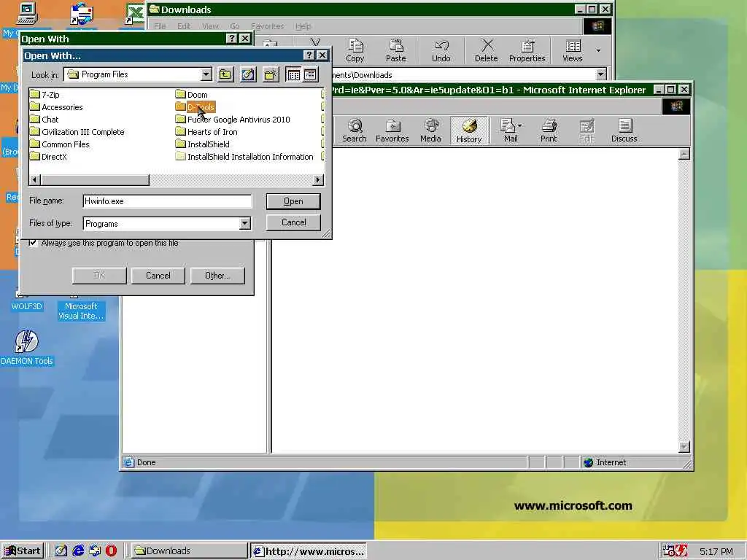
Task: Open the InstallShield folder
Action: pyautogui.click(x=203, y=144)
